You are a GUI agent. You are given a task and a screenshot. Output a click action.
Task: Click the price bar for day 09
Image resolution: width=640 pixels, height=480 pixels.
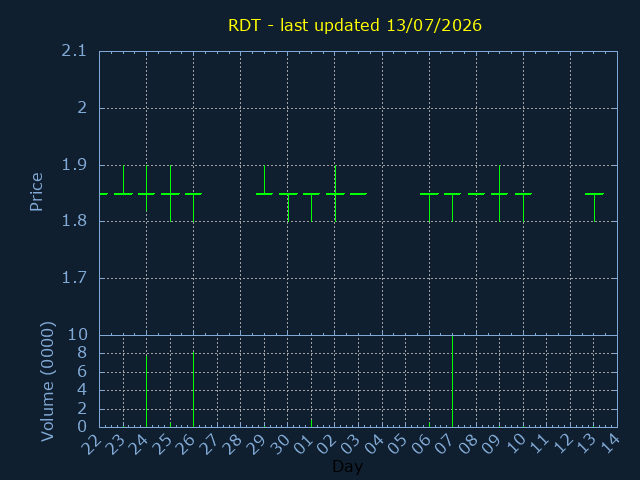point(500,193)
